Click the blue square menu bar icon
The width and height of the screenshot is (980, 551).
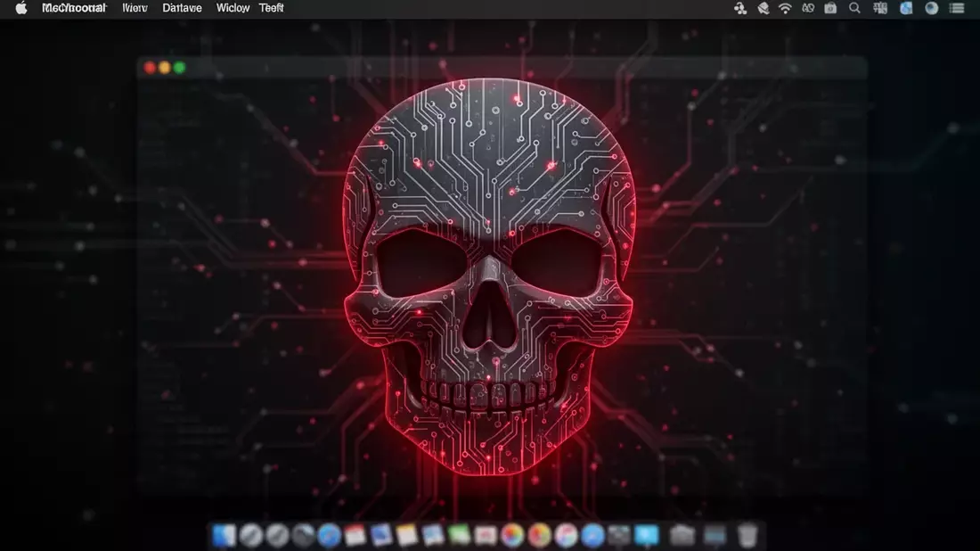coord(906,8)
